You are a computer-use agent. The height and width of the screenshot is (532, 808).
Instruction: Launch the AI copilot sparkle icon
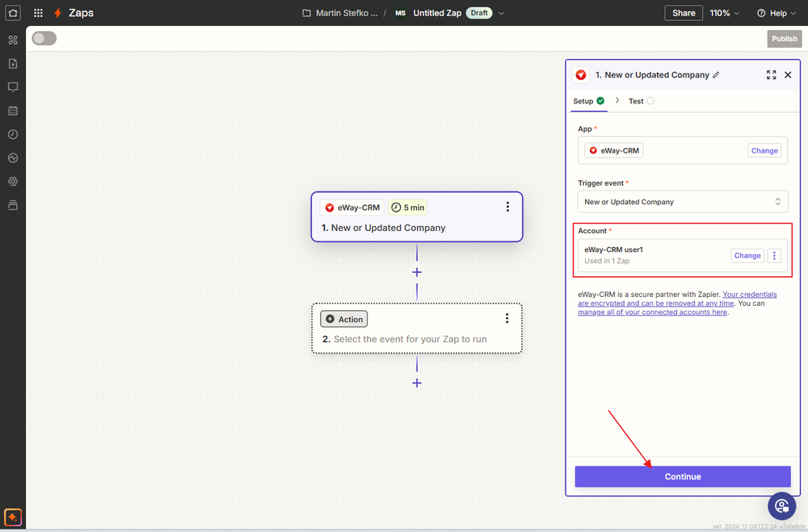[13, 517]
